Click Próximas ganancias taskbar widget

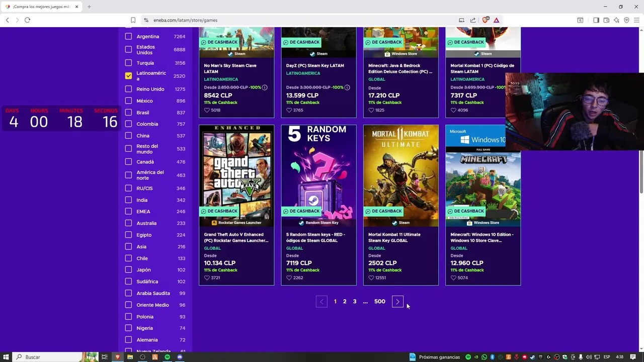(435, 357)
